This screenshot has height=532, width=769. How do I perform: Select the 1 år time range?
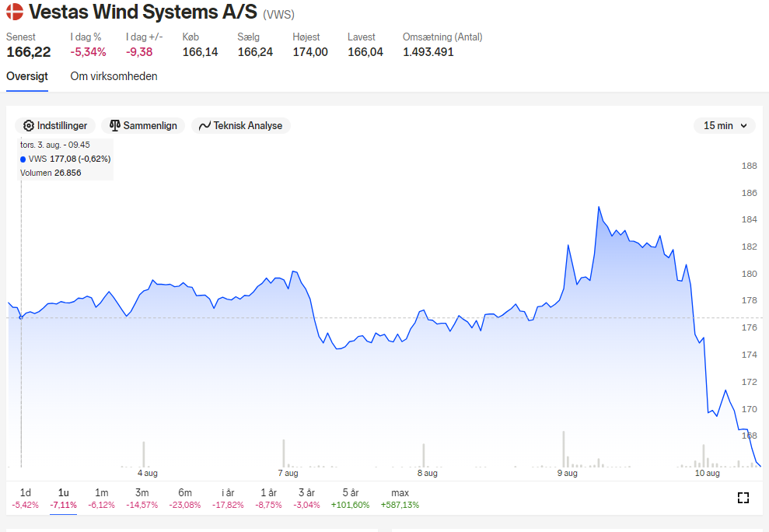pyautogui.click(x=268, y=498)
